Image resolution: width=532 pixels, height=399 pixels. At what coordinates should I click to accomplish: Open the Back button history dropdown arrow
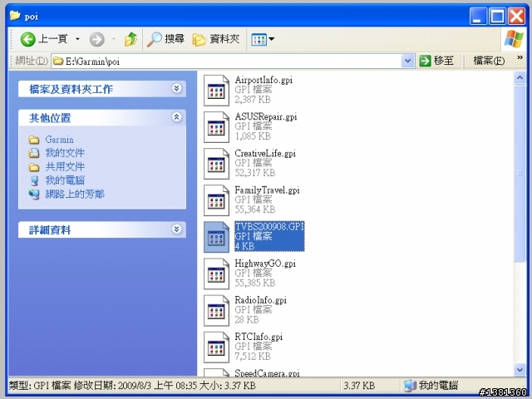pyautogui.click(x=77, y=39)
